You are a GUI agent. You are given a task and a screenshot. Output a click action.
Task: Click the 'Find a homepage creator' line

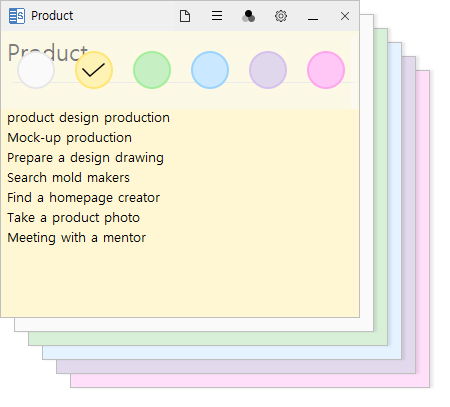84,198
